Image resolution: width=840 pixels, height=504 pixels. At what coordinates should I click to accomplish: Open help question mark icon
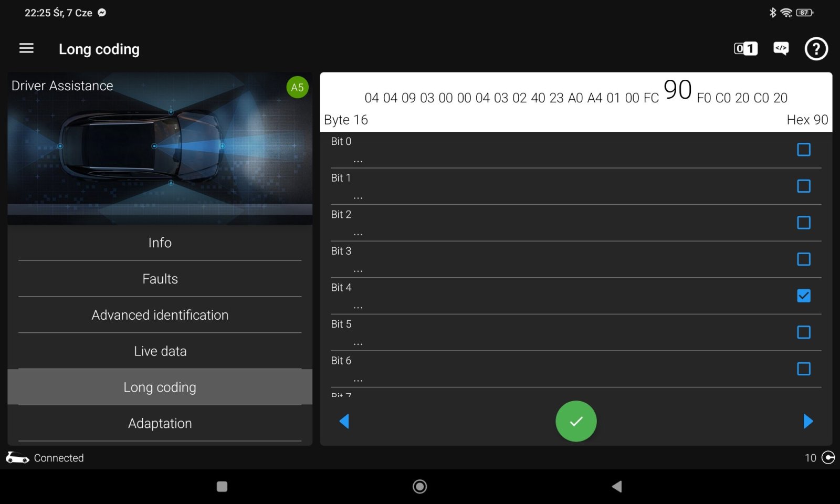pyautogui.click(x=816, y=49)
